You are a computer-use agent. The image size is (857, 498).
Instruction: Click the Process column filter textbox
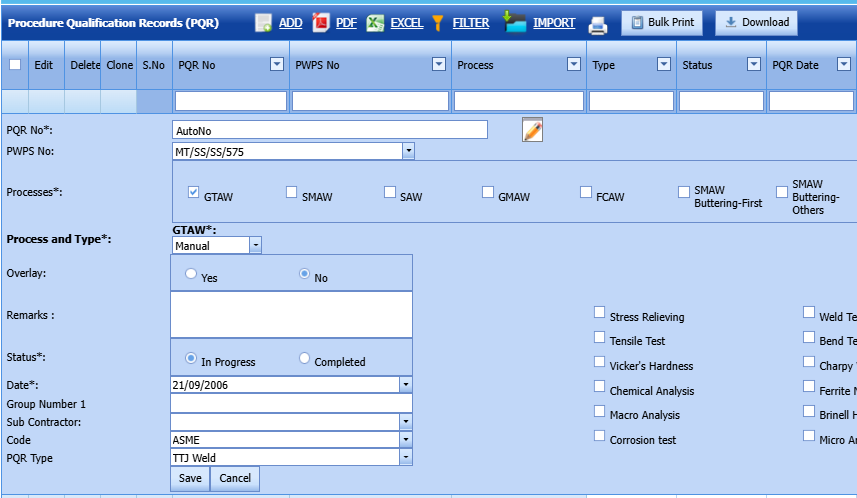tap(519, 101)
